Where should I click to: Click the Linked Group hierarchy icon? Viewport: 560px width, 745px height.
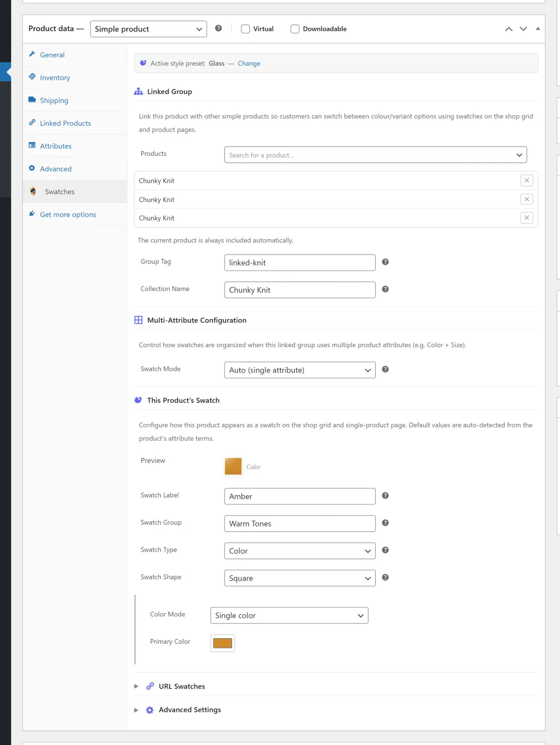pos(138,92)
